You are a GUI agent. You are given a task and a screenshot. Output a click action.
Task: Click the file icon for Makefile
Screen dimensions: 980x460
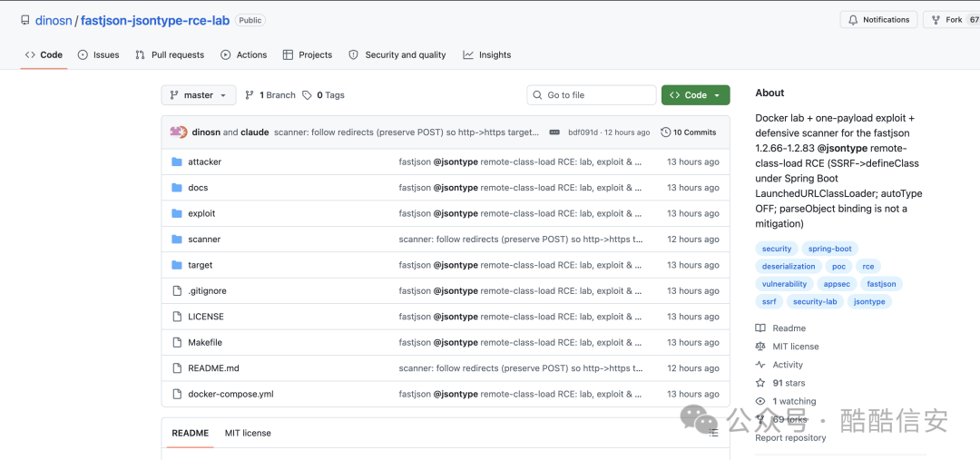click(x=177, y=342)
